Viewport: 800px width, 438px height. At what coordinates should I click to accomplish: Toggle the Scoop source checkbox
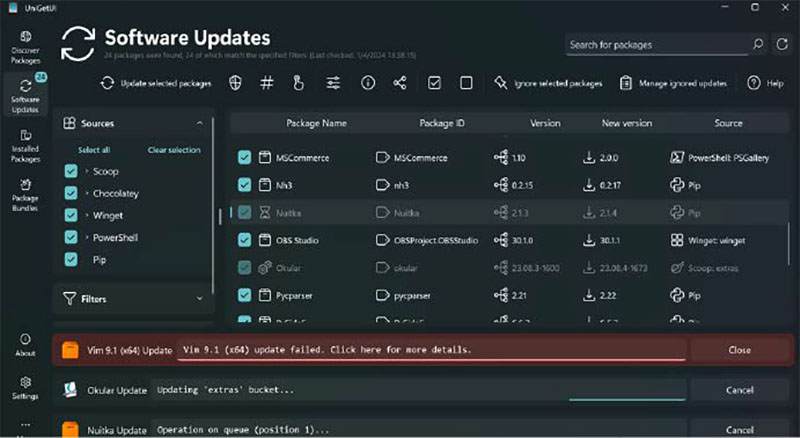coord(71,171)
